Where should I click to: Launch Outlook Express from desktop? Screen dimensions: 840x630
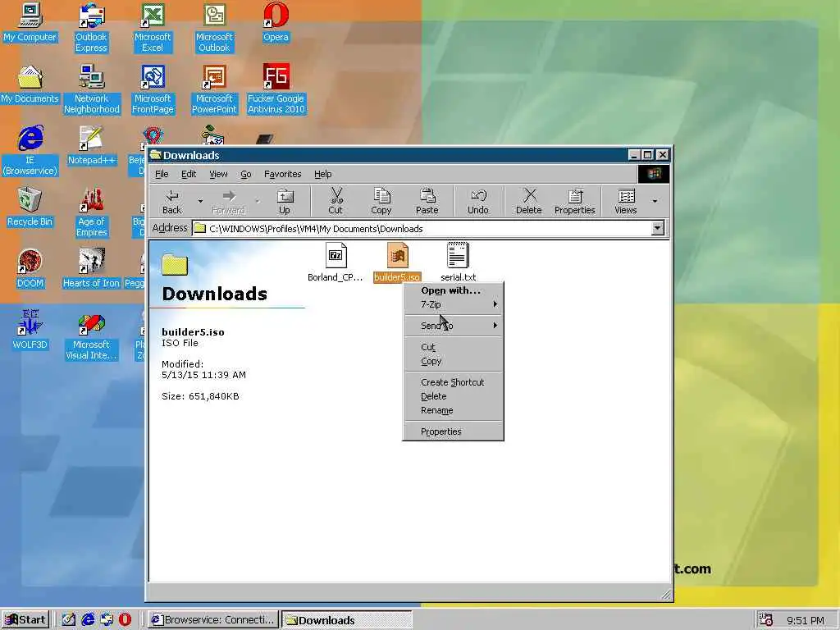(x=91, y=28)
